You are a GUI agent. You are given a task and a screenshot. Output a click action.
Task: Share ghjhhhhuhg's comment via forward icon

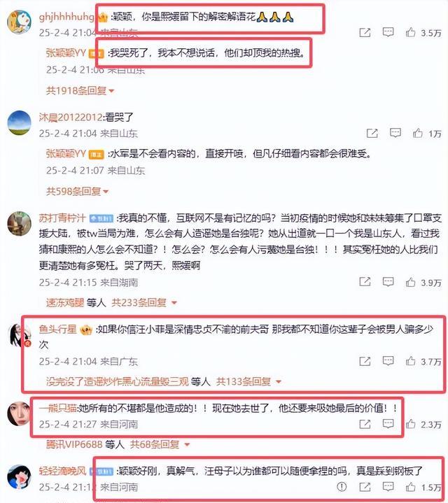pos(365,32)
